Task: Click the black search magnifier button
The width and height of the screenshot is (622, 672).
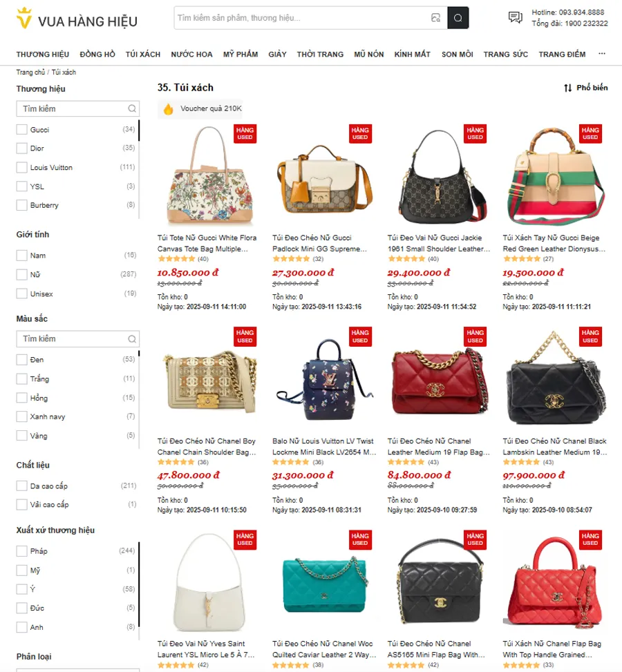Action: click(458, 18)
